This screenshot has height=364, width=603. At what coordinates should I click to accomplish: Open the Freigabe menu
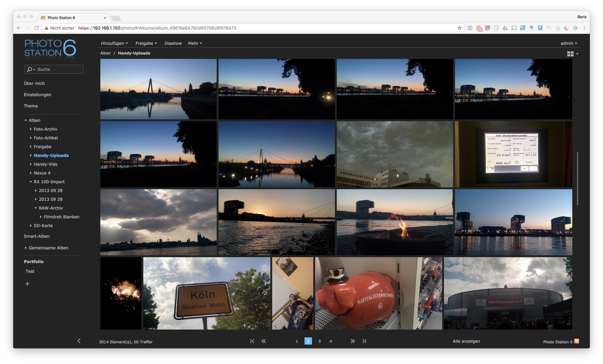146,43
